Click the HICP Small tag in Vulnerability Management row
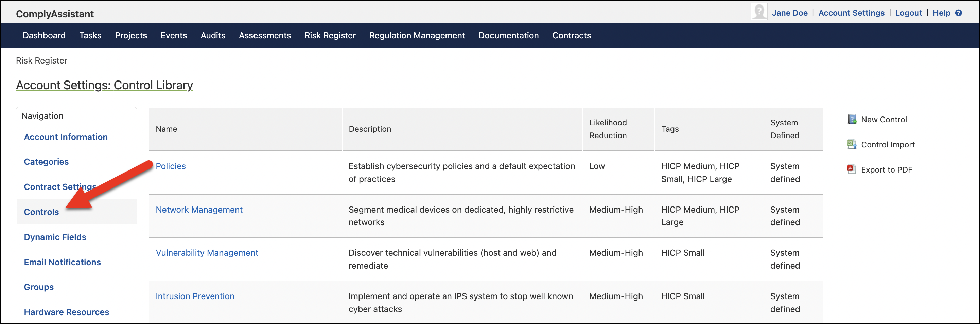This screenshot has width=980, height=324. pyautogui.click(x=682, y=253)
